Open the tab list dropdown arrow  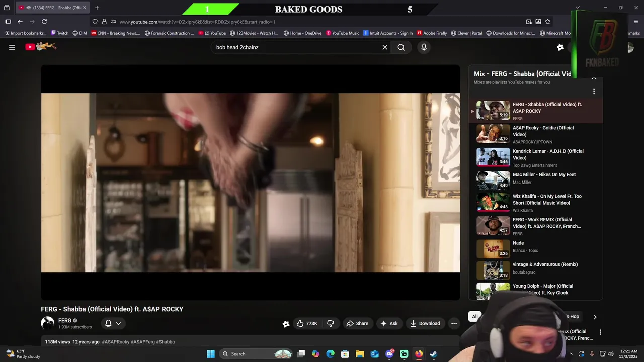tap(578, 8)
